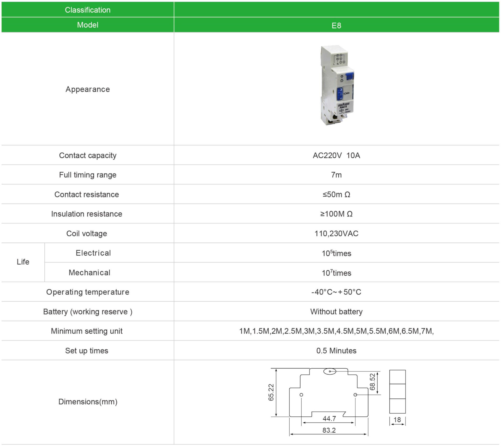Click the Operating temperature range value
501x448 pixels.
pos(336,292)
